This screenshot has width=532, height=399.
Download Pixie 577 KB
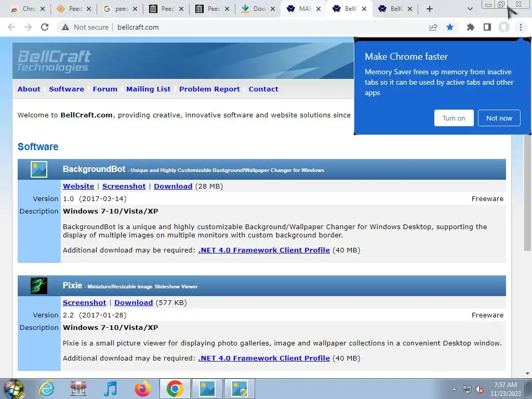[134, 303]
